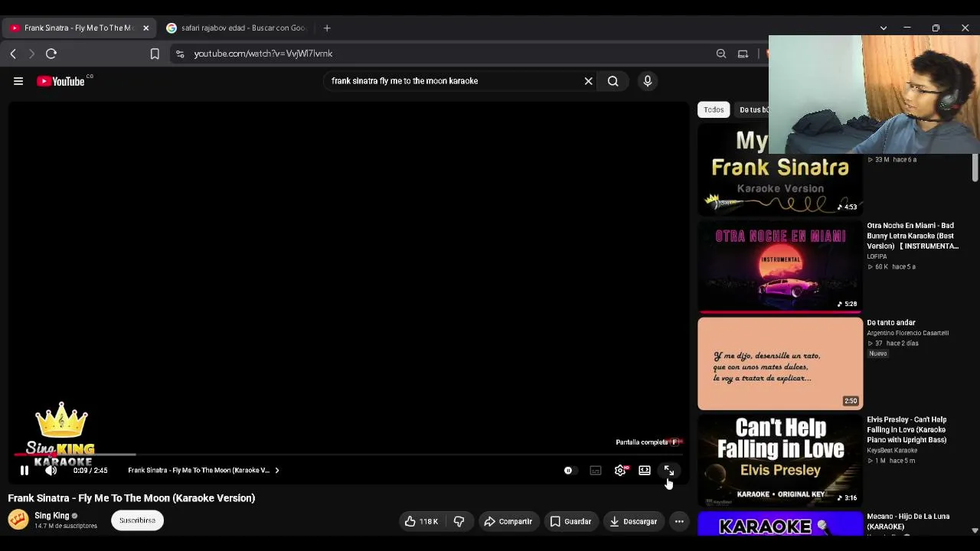Open the Can't Help Falling in Love thumbnail
The width and height of the screenshot is (980, 551).
click(x=780, y=461)
